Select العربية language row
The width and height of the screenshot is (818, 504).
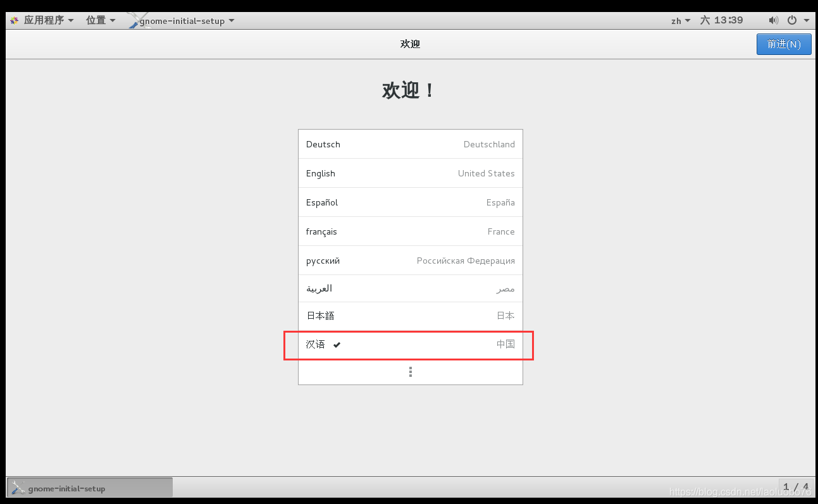[411, 288]
